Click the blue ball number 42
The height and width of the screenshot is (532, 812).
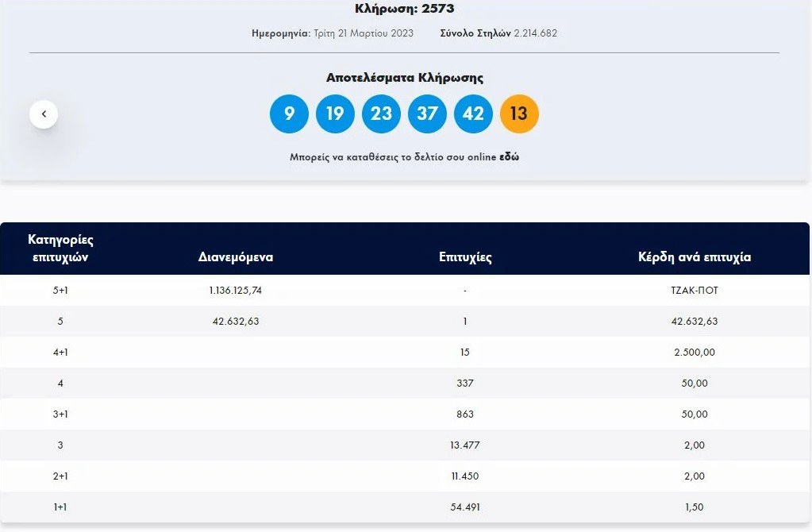tap(473, 114)
